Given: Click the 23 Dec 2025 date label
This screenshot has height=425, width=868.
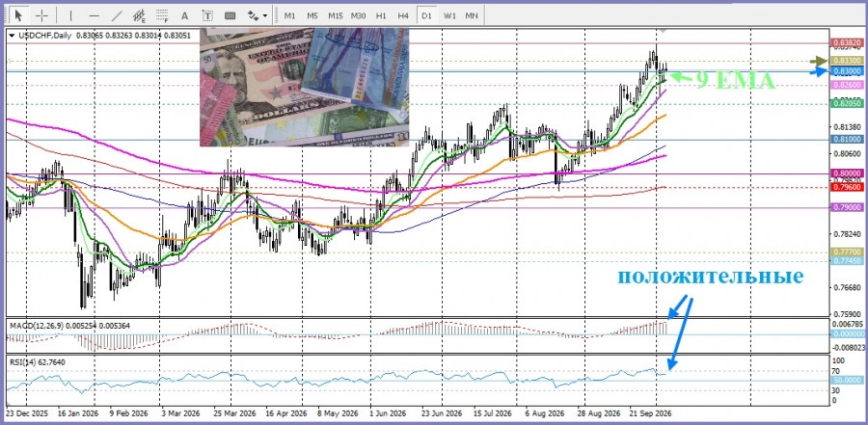Looking at the screenshot, I should (x=27, y=413).
